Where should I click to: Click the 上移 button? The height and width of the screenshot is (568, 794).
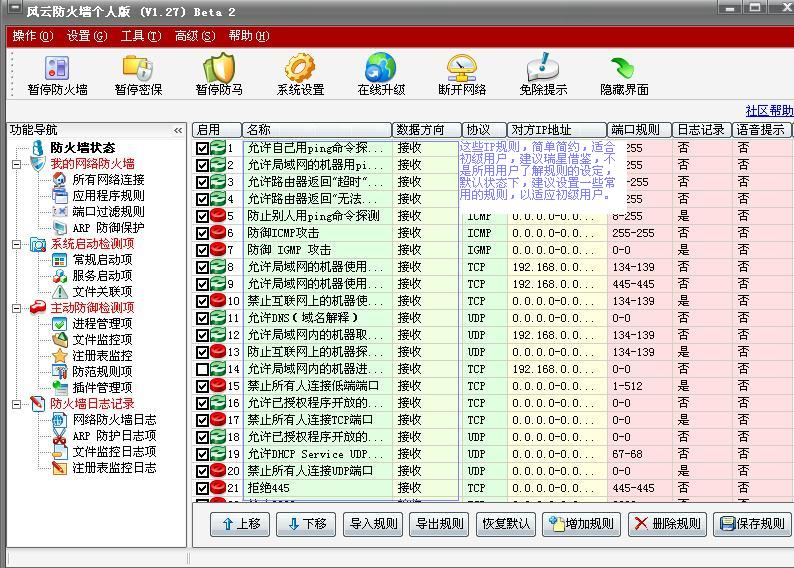tap(240, 524)
